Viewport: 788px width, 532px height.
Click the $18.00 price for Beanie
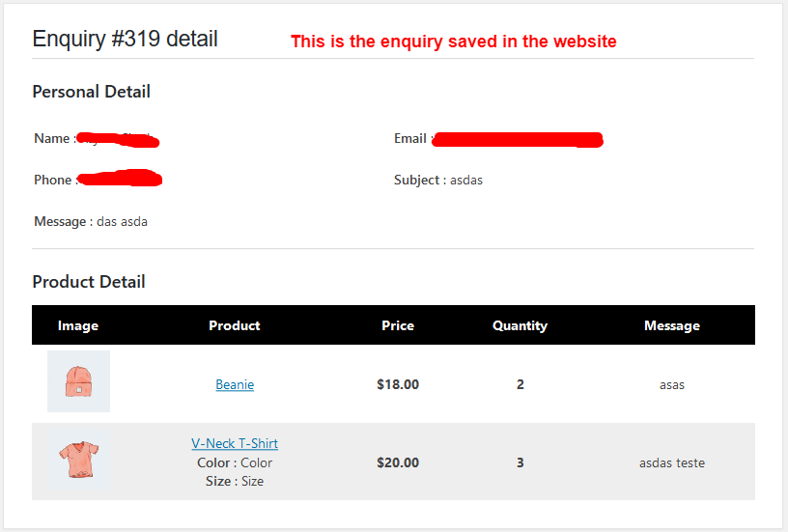(x=398, y=384)
